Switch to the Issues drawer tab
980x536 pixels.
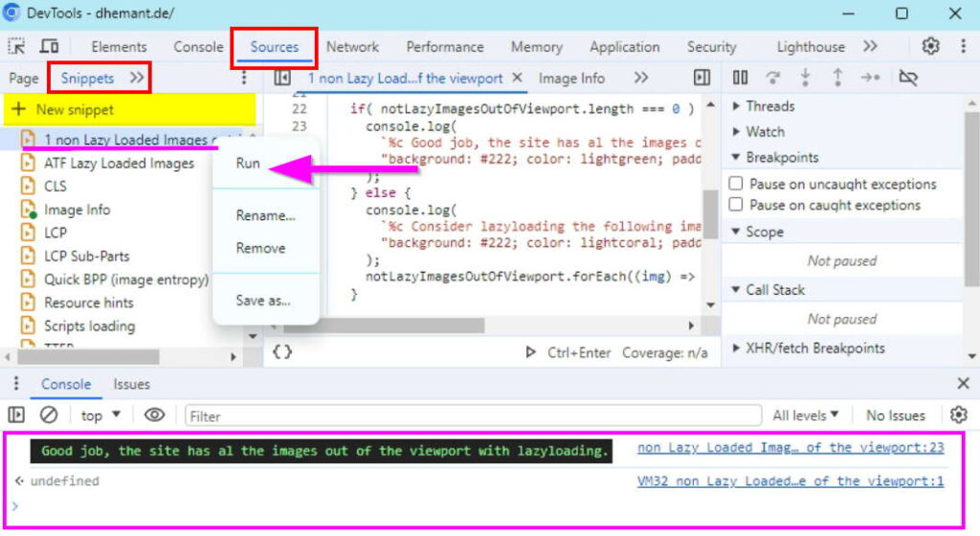131,384
